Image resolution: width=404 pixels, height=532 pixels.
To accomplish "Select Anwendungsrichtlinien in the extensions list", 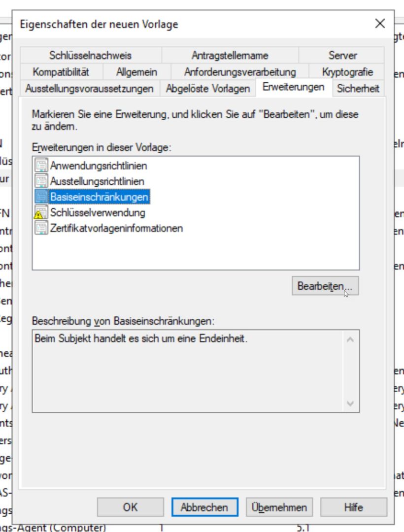I will pyautogui.click(x=99, y=166).
